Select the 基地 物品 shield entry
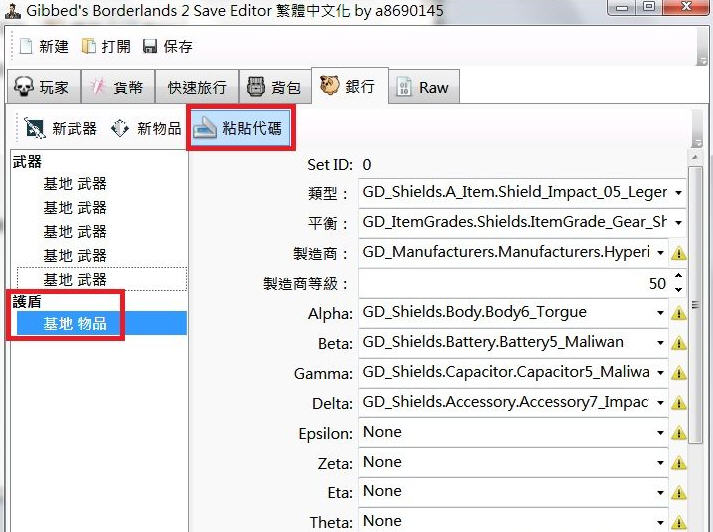 pyautogui.click(x=102, y=323)
